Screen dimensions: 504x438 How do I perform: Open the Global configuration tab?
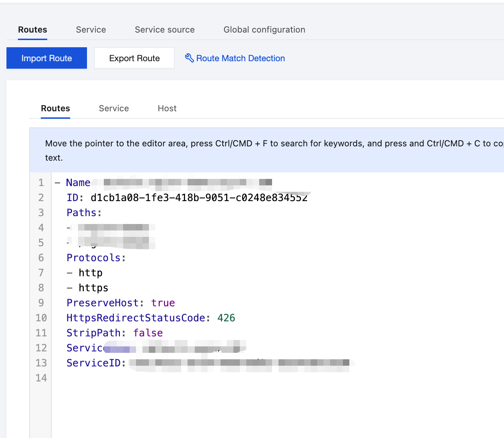click(265, 30)
